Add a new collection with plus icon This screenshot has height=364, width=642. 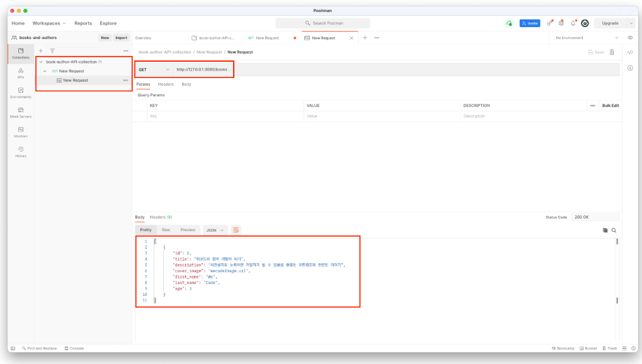(40, 51)
